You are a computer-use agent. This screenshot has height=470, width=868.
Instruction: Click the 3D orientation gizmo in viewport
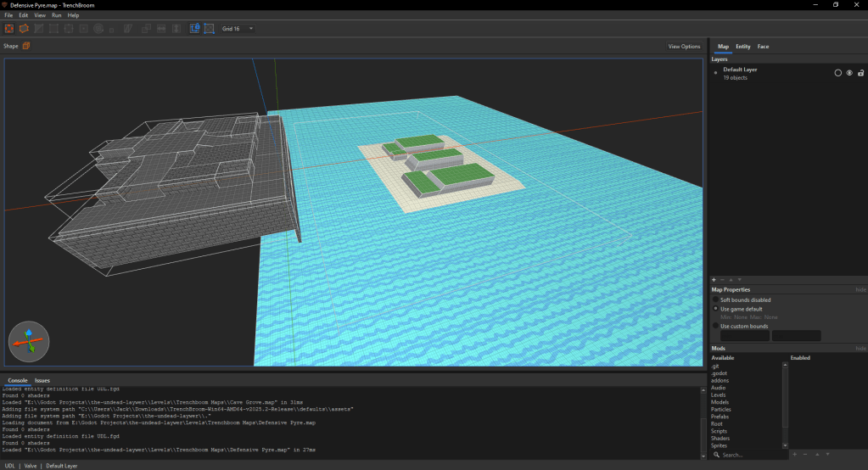point(28,341)
